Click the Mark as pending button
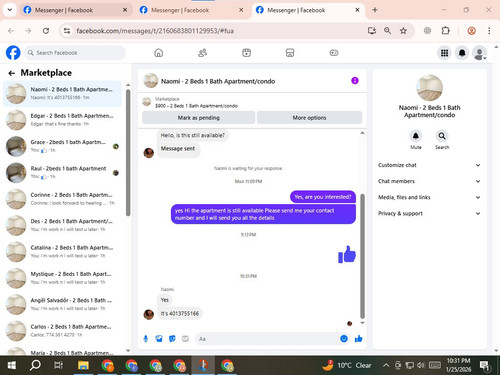The width and height of the screenshot is (500, 375). click(199, 118)
